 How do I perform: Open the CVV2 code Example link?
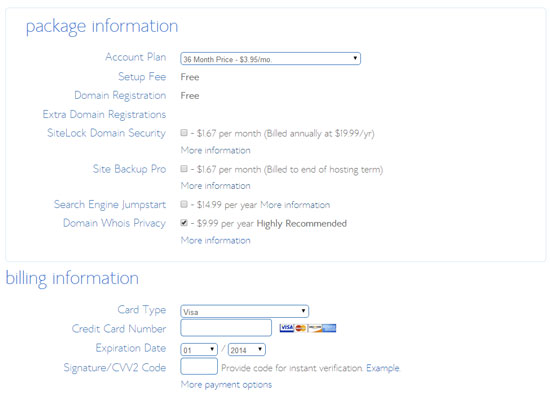(x=383, y=368)
